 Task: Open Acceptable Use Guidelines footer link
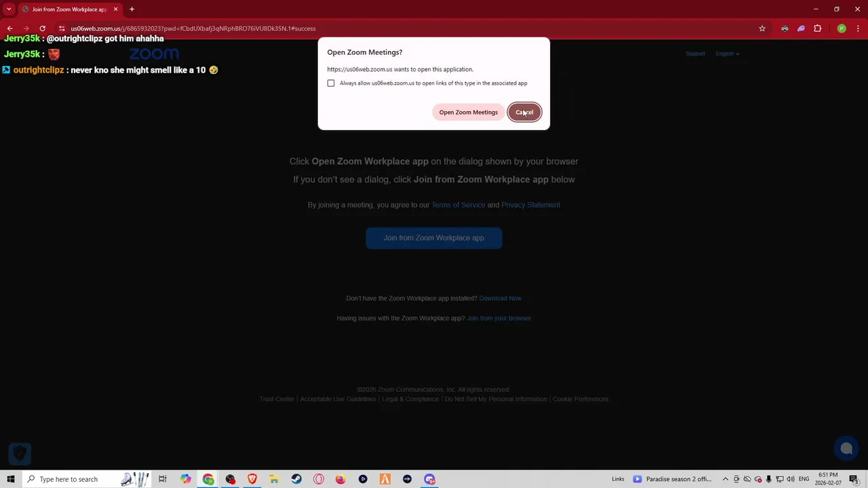coord(338,399)
